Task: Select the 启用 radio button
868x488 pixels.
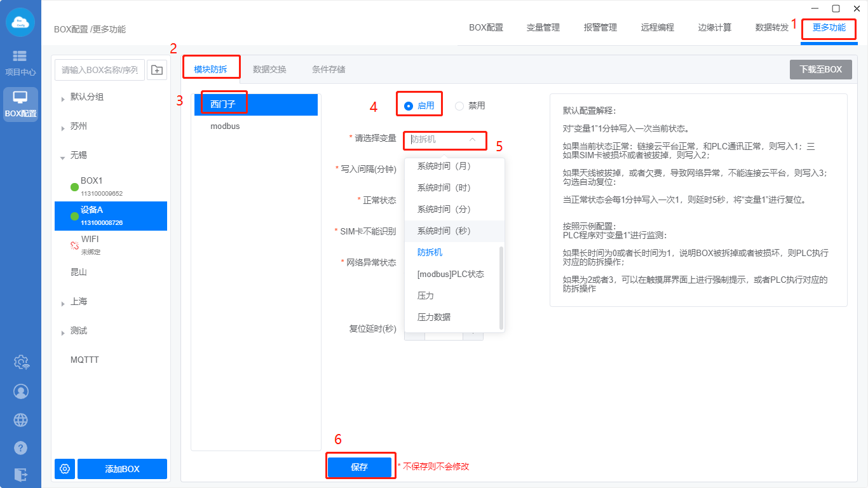Action: coord(409,106)
